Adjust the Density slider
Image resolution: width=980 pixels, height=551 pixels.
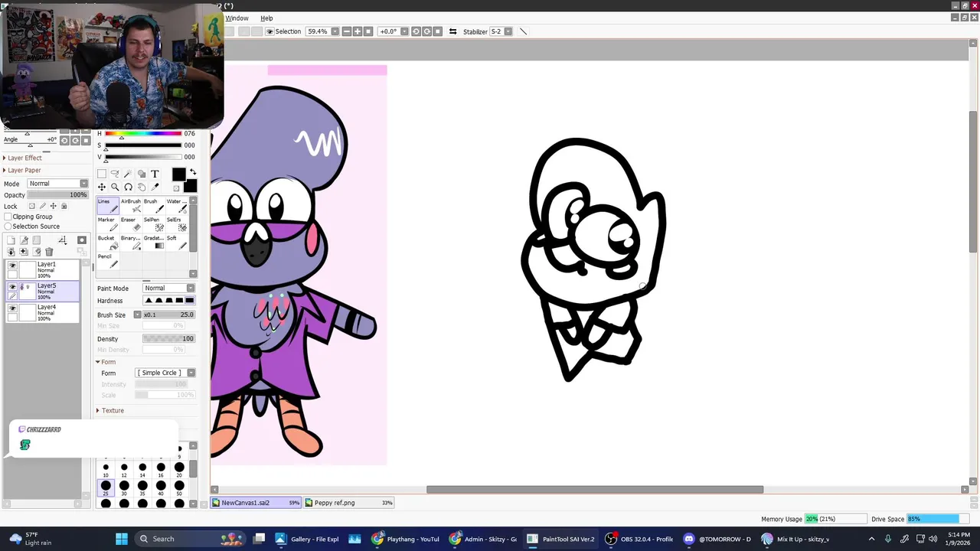[168, 339]
